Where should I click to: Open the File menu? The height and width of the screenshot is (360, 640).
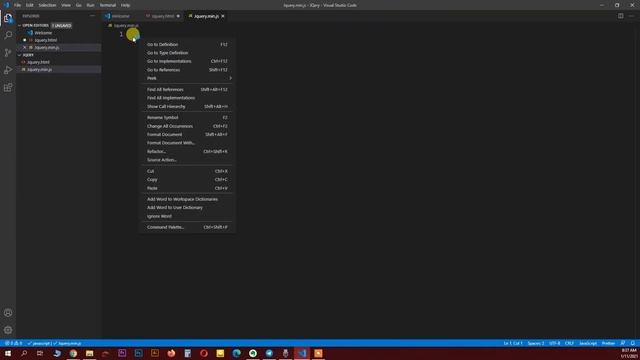coord(17,5)
